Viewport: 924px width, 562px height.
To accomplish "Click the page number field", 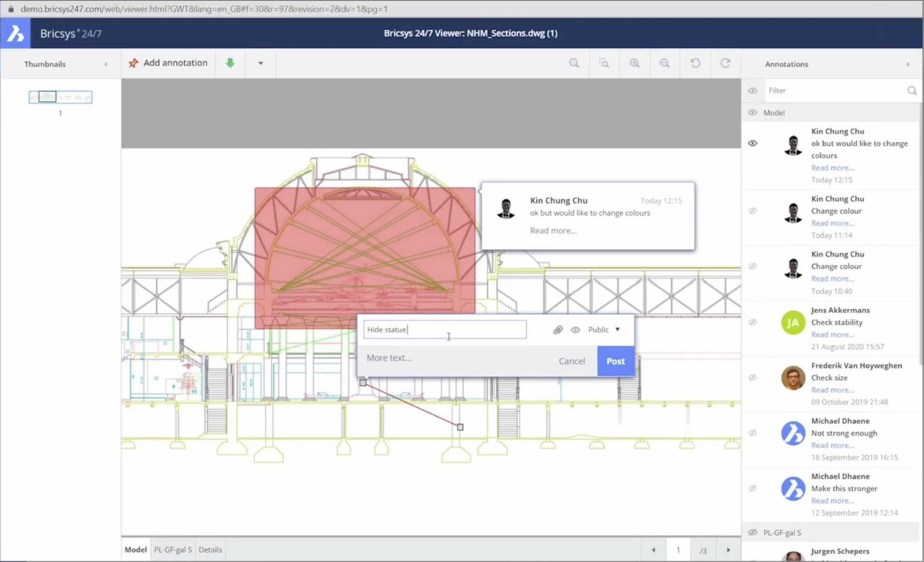I will coord(678,550).
